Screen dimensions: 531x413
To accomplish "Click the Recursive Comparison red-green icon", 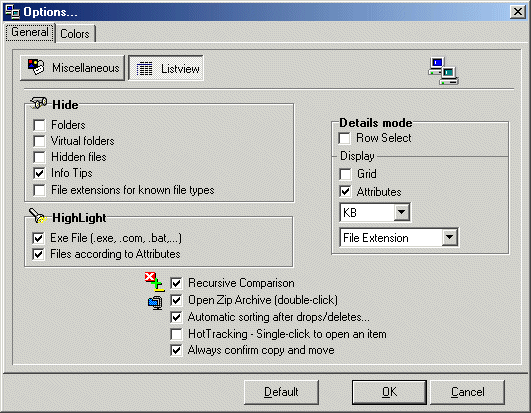I will (x=155, y=282).
